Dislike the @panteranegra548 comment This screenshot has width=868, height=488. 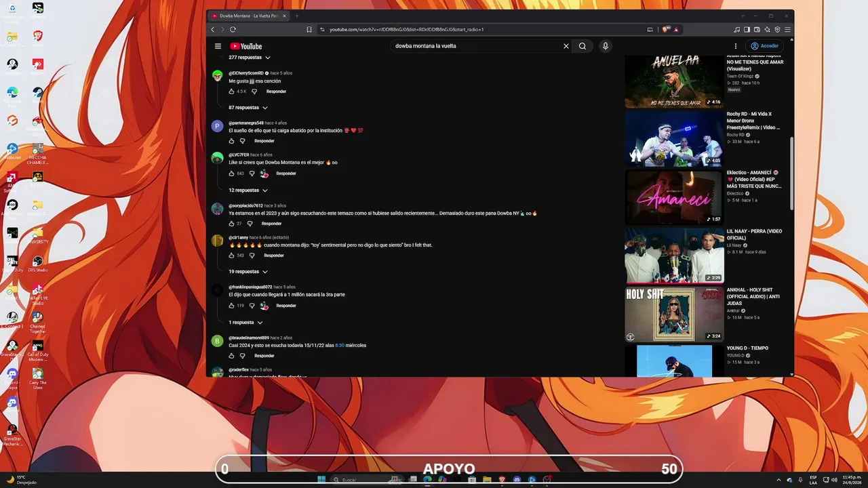tap(242, 141)
